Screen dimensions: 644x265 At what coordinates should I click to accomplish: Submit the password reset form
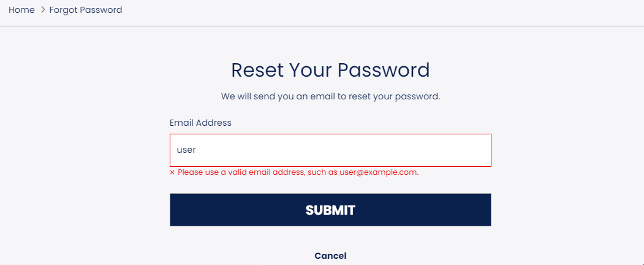pyautogui.click(x=330, y=210)
